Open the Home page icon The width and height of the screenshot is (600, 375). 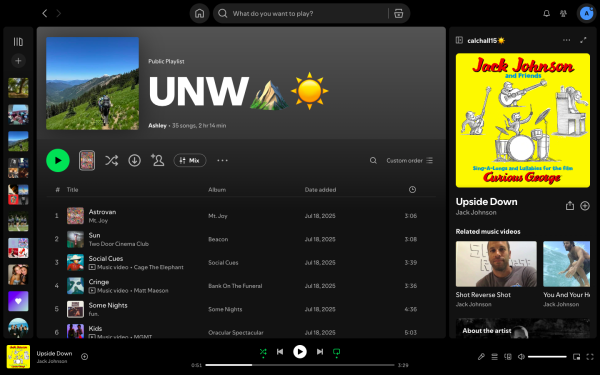click(199, 13)
